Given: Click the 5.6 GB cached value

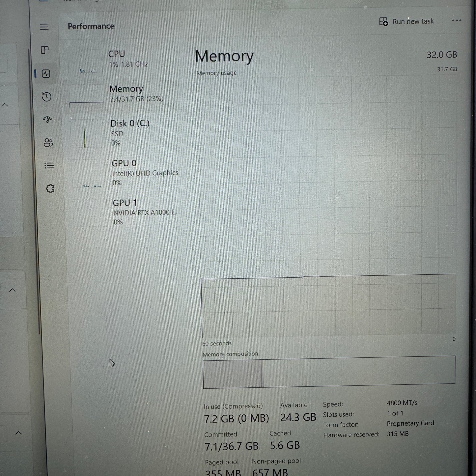Looking at the screenshot, I should [x=285, y=445].
